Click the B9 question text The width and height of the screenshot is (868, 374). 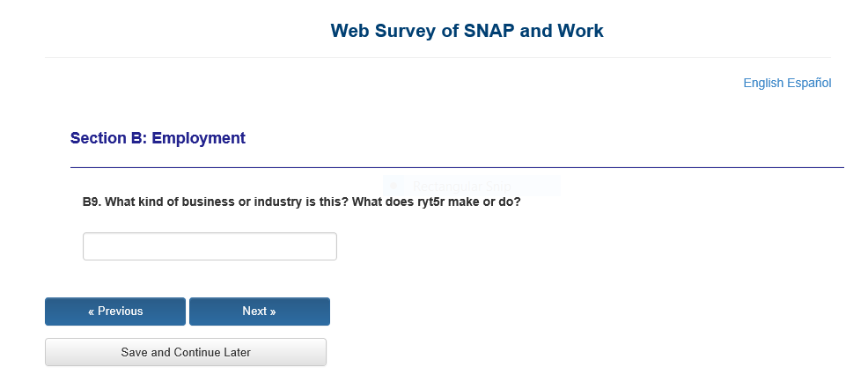coord(301,202)
